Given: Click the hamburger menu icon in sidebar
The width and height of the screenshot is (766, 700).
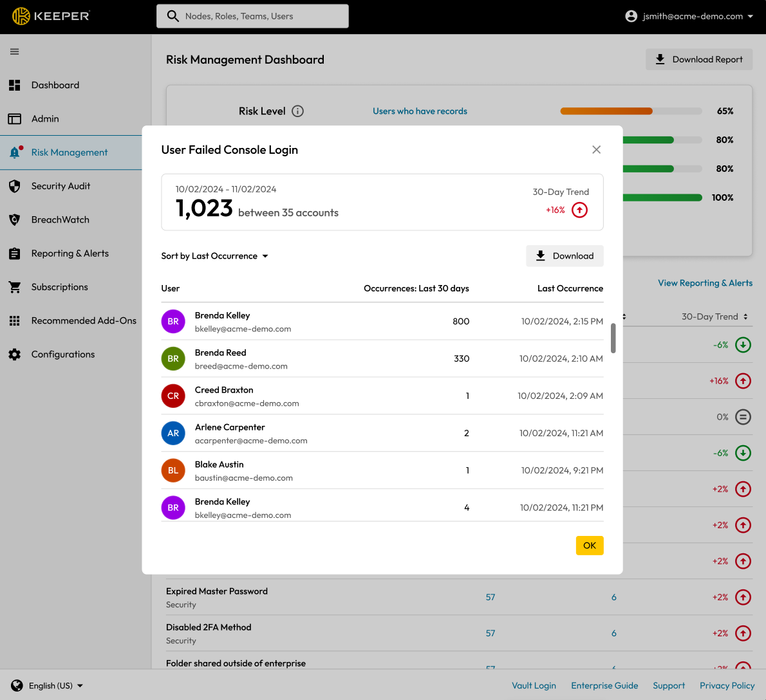Looking at the screenshot, I should click(14, 51).
